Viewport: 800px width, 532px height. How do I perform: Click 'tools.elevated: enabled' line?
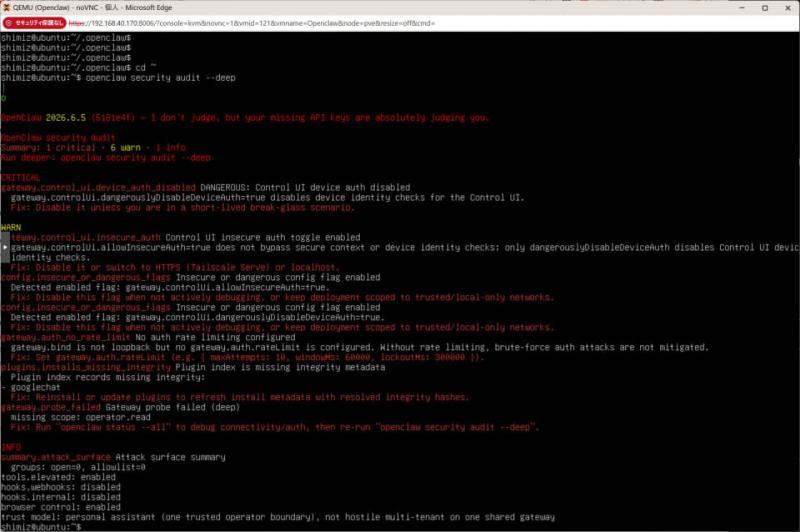[x=58, y=477]
